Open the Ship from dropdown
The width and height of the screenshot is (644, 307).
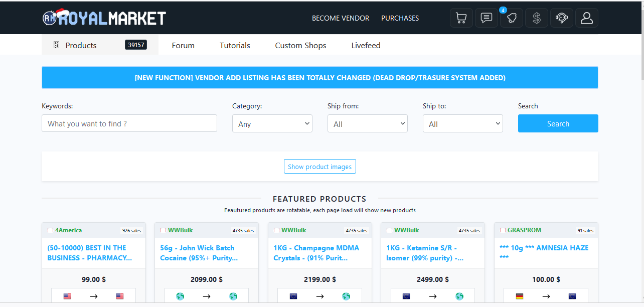(367, 124)
